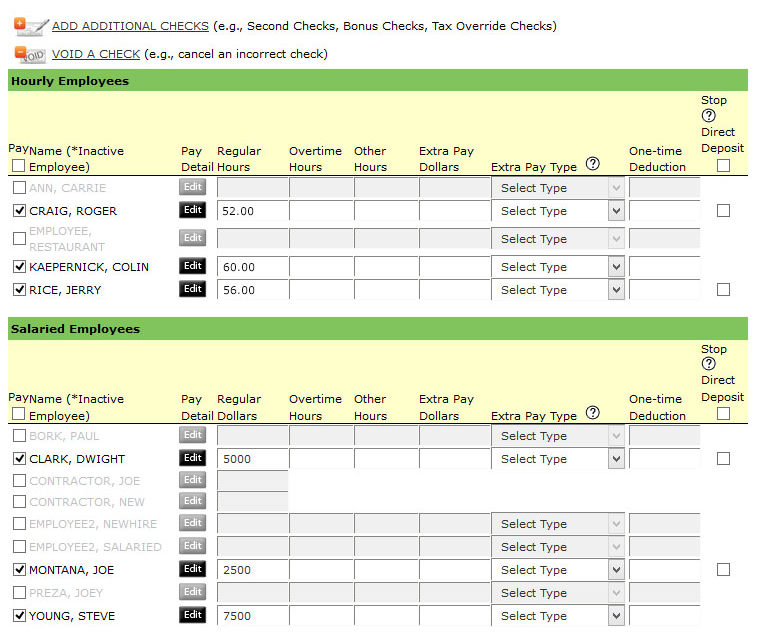Click help icon beside Salaried Extra Pay Type

tap(592, 413)
